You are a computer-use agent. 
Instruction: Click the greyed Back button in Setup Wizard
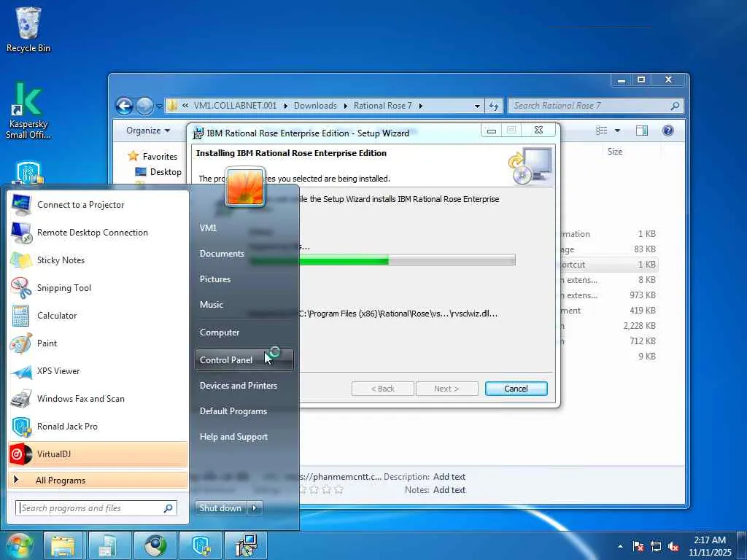coord(383,389)
